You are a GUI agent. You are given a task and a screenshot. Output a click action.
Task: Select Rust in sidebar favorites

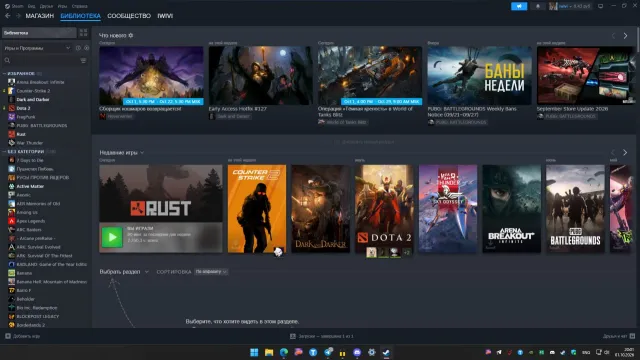pyautogui.click(x=21, y=134)
